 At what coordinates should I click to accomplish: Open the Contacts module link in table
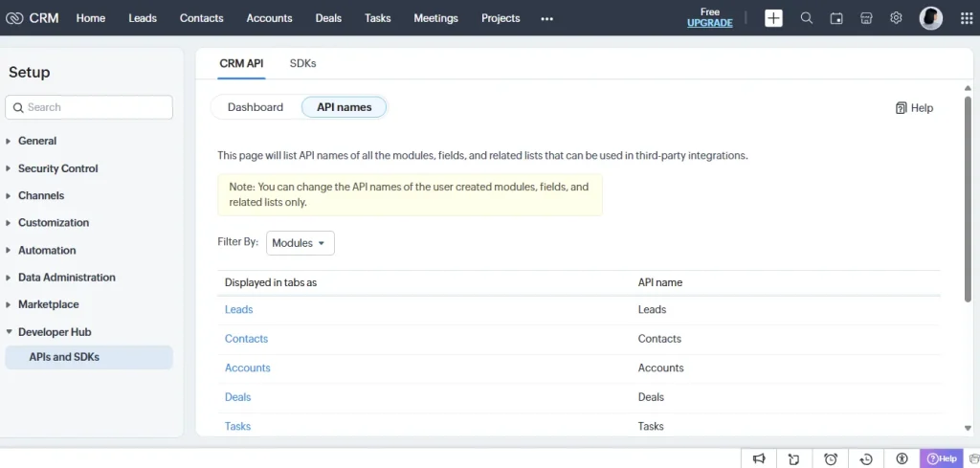pyautogui.click(x=246, y=339)
